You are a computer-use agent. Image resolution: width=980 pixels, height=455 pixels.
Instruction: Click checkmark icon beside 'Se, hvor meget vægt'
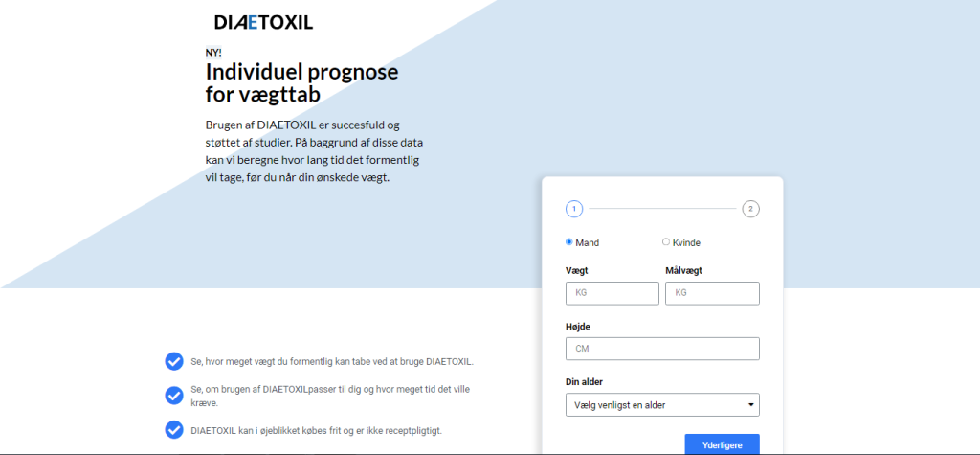pyautogui.click(x=174, y=362)
